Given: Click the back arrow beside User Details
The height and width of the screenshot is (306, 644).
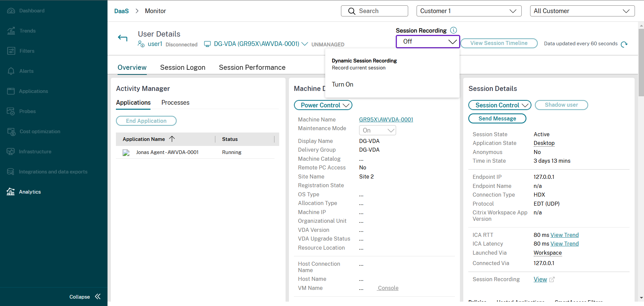Looking at the screenshot, I should (123, 38).
